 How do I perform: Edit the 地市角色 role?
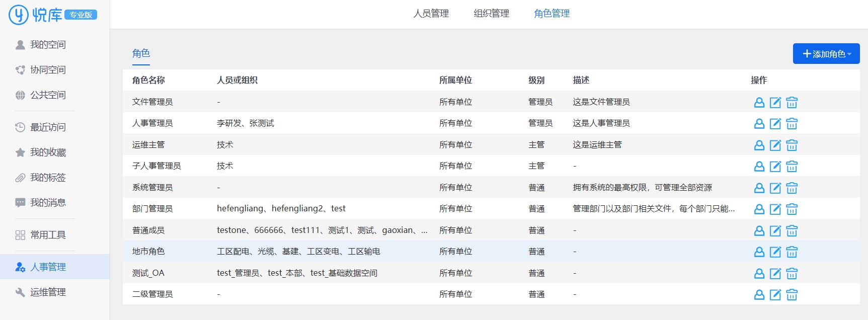pos(775,252)
